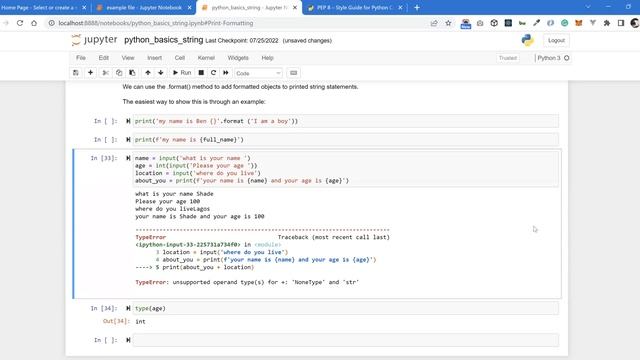This screenshot has width=640, height=360.
Task: Click the Logout button
Action: 556,40
